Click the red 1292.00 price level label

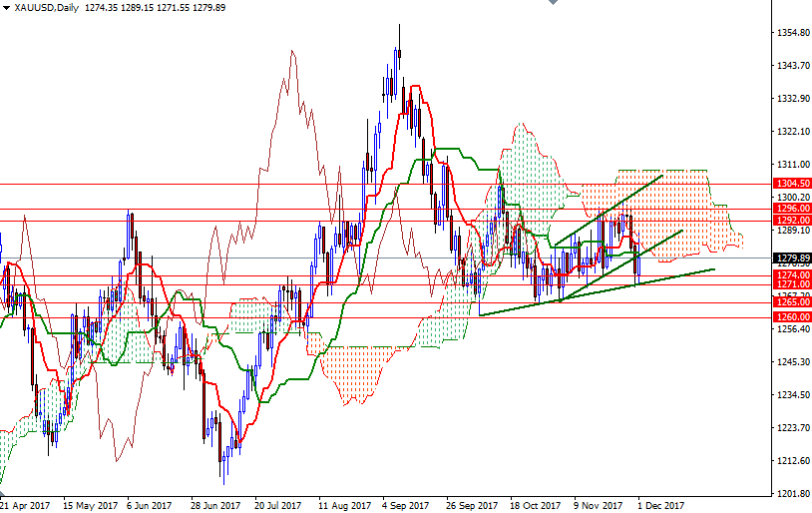point(791,220)
